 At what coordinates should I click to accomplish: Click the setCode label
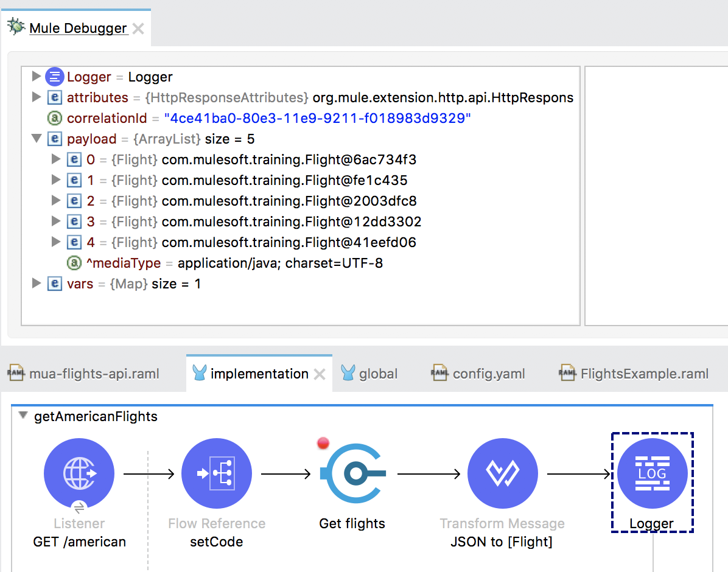(216, 542)
